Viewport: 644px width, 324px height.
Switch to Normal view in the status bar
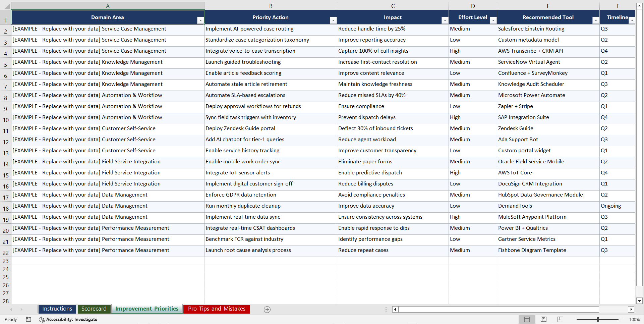527,319
